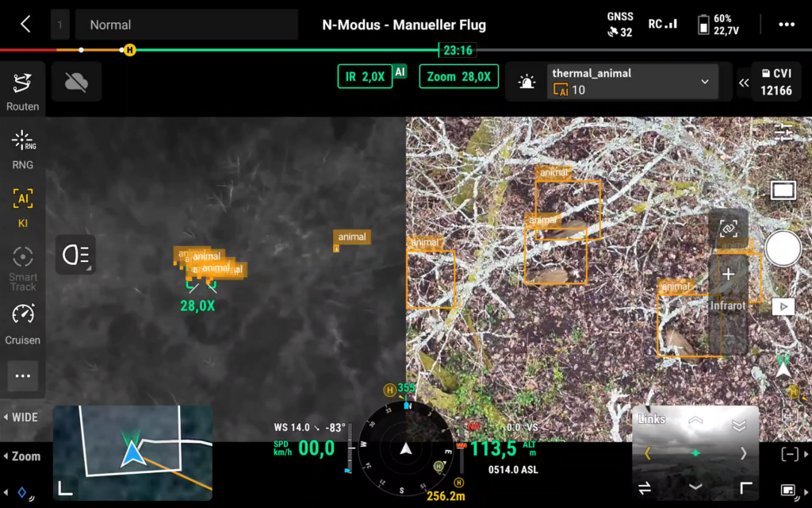Switch to the Zoom camera view

[22, 456]
